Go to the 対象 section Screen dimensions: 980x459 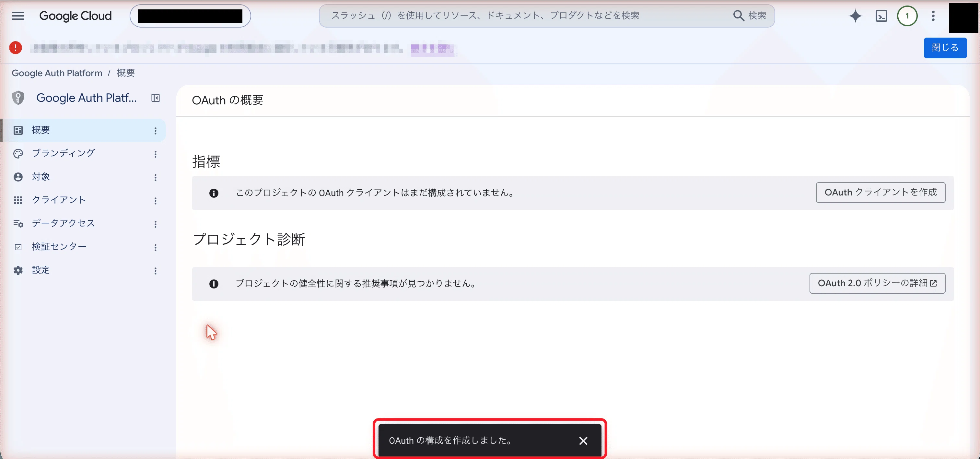(x=84, y=177)
